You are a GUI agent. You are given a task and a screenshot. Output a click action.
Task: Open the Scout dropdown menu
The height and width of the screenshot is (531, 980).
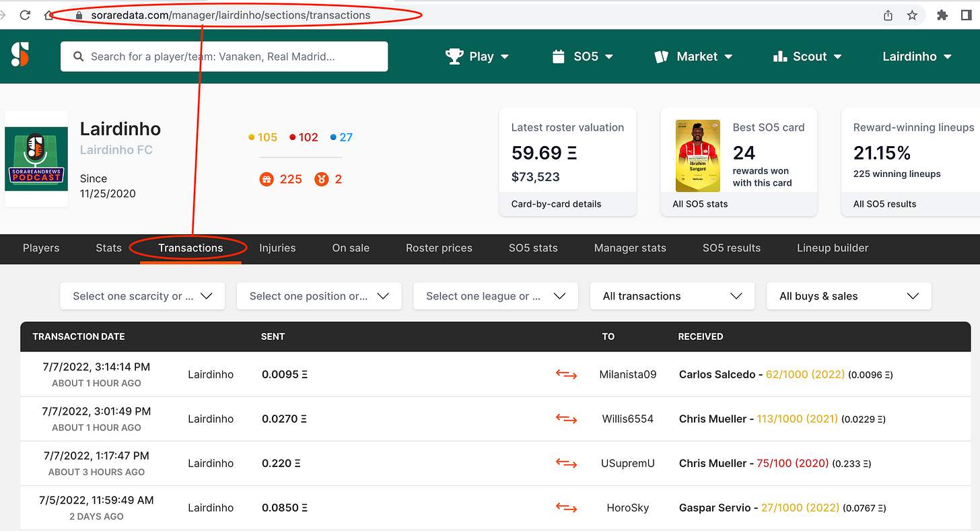(x=808, y=57)
